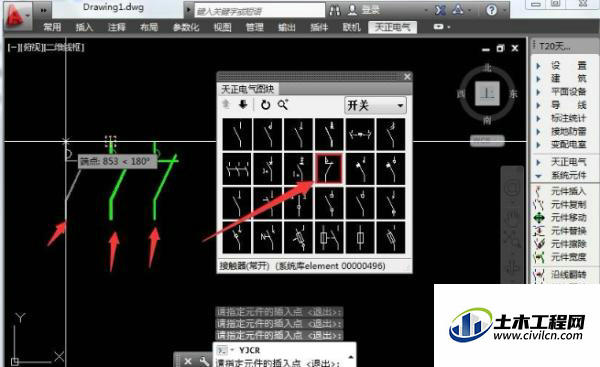Screen dimensions: 600x367
Task: Select the 元件替换 tool icon
Action: (x=539, y=231)
